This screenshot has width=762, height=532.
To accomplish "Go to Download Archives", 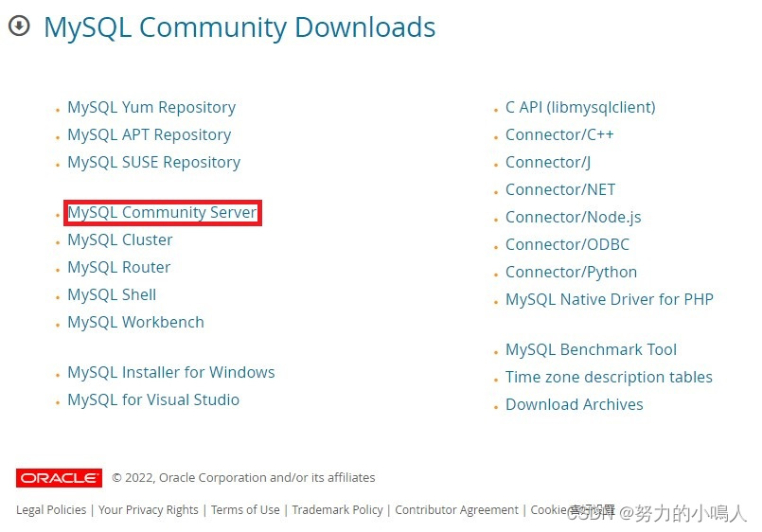I will pyautogui.click(x=575, y=404).
